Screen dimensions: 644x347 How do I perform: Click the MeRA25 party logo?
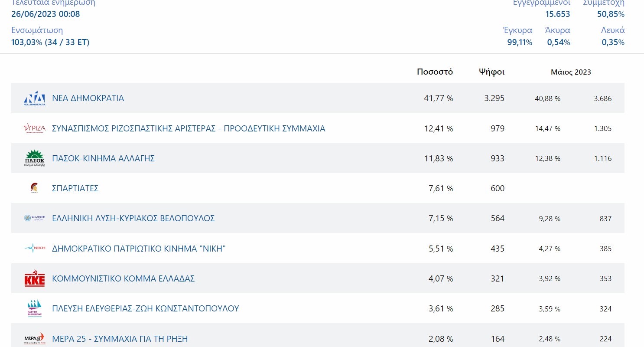[x=35, y=338]
